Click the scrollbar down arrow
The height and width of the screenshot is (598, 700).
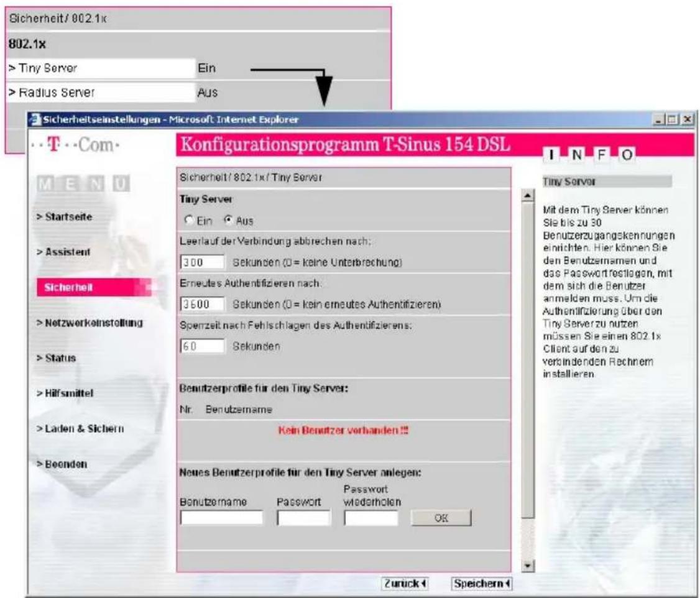point(528,566)
